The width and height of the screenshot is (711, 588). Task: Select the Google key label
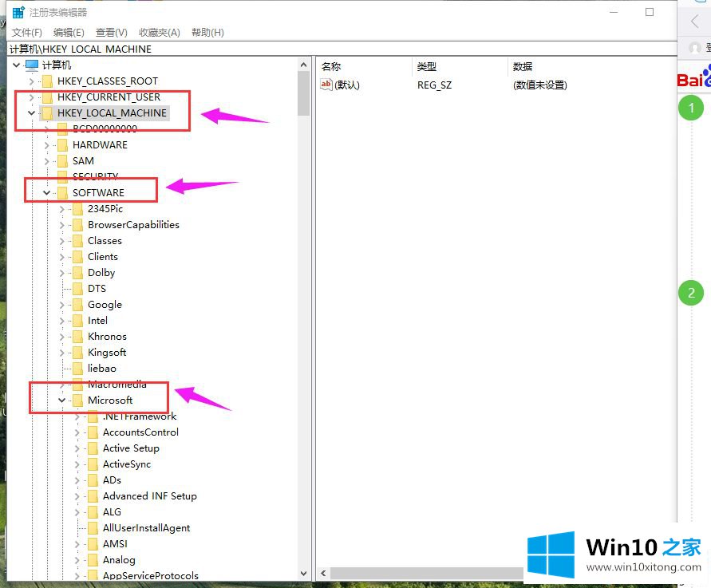pyautogui.click(x=105, y=305)
